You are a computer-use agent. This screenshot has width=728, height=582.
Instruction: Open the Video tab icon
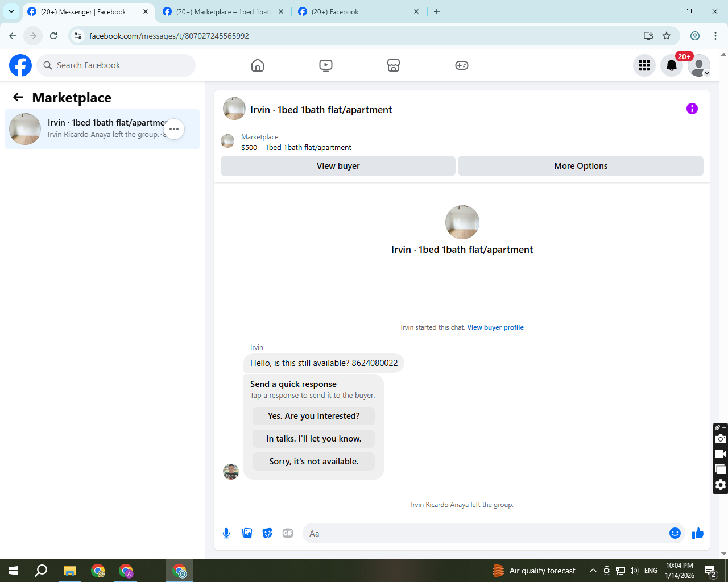[x=326, y=65]
